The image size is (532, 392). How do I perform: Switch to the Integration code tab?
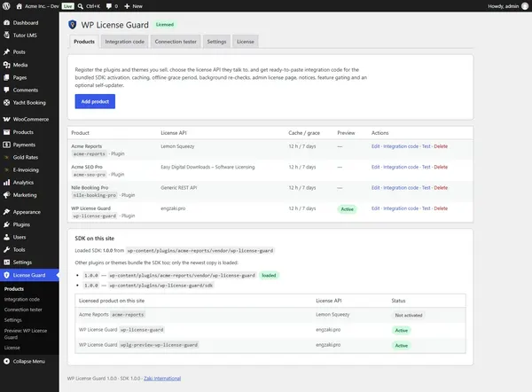click(x=124, y=42)
